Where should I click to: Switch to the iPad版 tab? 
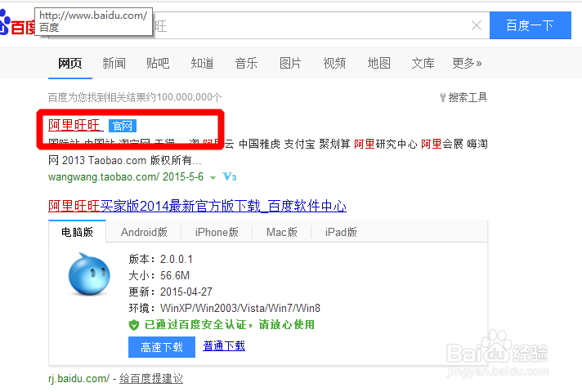[341, 232]
